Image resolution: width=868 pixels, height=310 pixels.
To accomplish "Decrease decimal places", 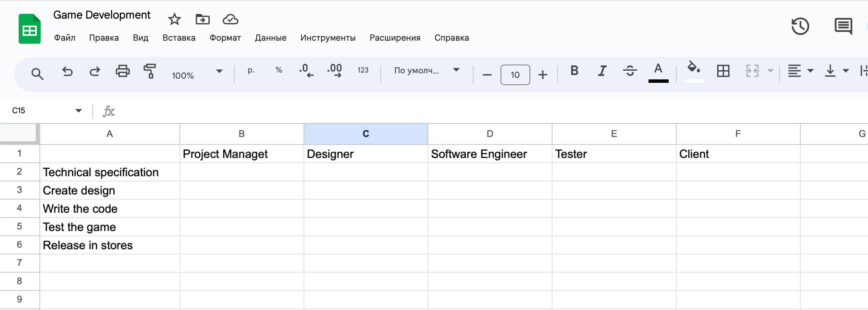I will 306,71.
